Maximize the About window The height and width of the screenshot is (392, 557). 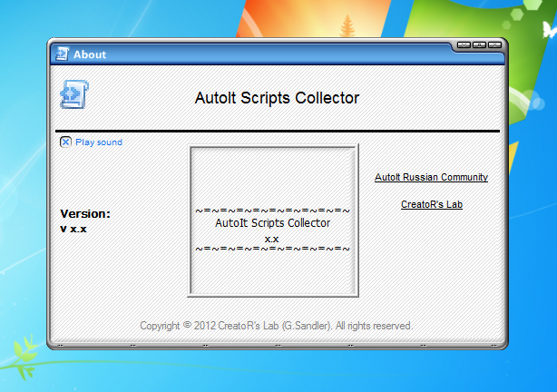[x=479, y=45]
